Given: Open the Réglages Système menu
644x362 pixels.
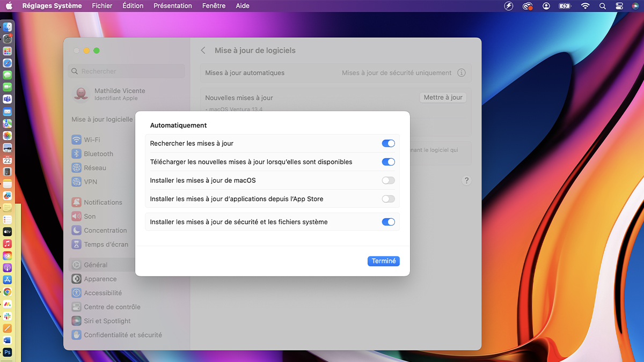Looking at the screenshot, I should (x=52, y=6).
